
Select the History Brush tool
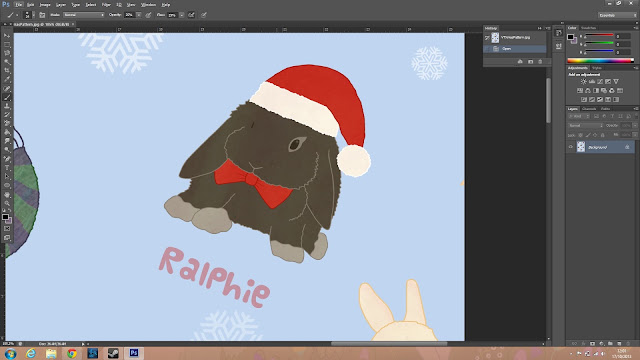[7, 115]
